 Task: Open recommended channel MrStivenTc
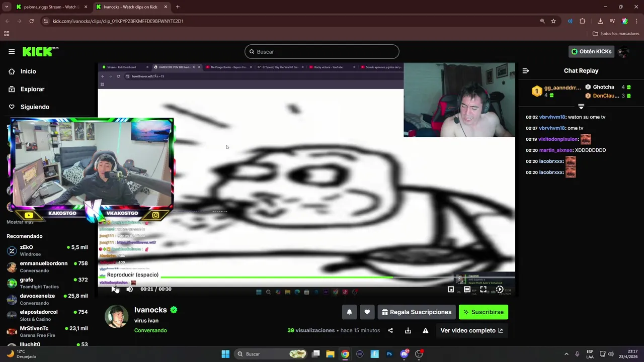[x=47, y=331]
